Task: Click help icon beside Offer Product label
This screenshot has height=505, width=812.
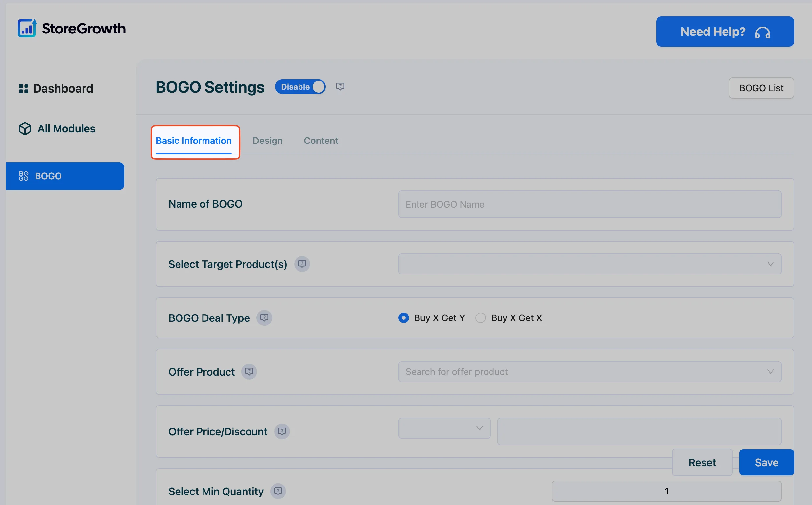Action: click(249, 371)
